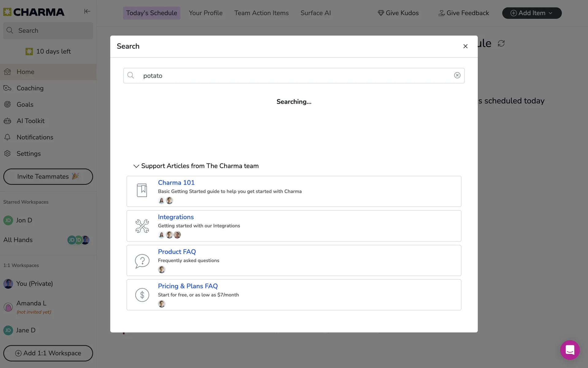Open the Surface AI tab
The width and height of the screenshot is (588, 368).
315,13
